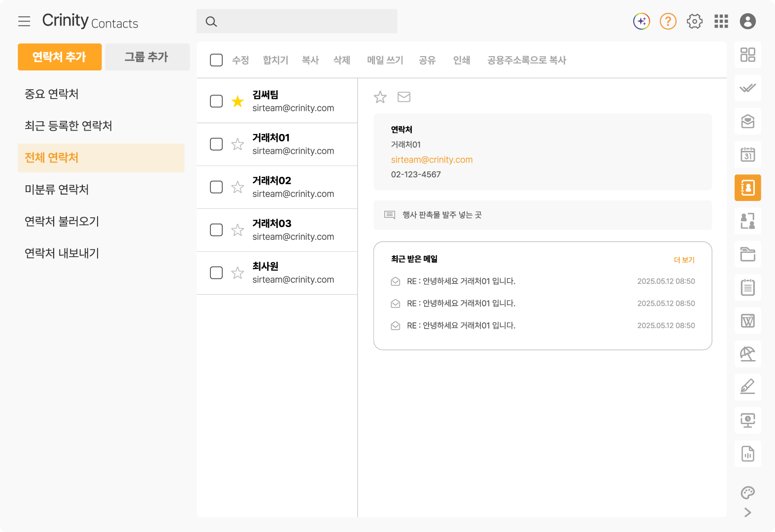The height and width of the screenshot is (532, 775).
Task: Open the mail app icon in sidebar
Action: coord(748,121)
